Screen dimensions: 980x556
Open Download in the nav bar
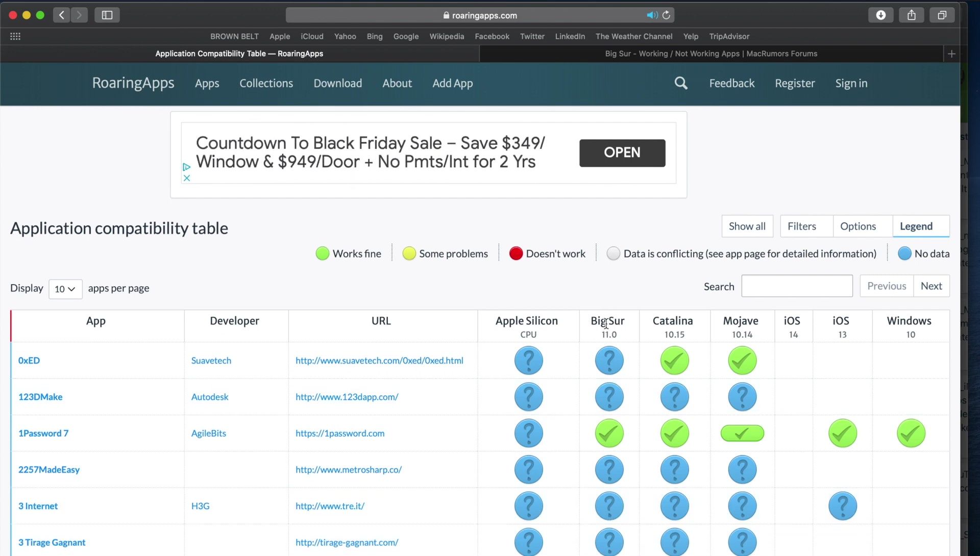337,83
